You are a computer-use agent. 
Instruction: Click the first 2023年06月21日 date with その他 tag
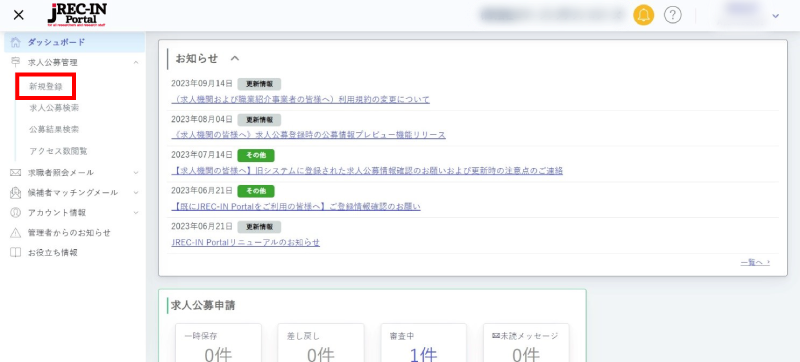(202, 191)
